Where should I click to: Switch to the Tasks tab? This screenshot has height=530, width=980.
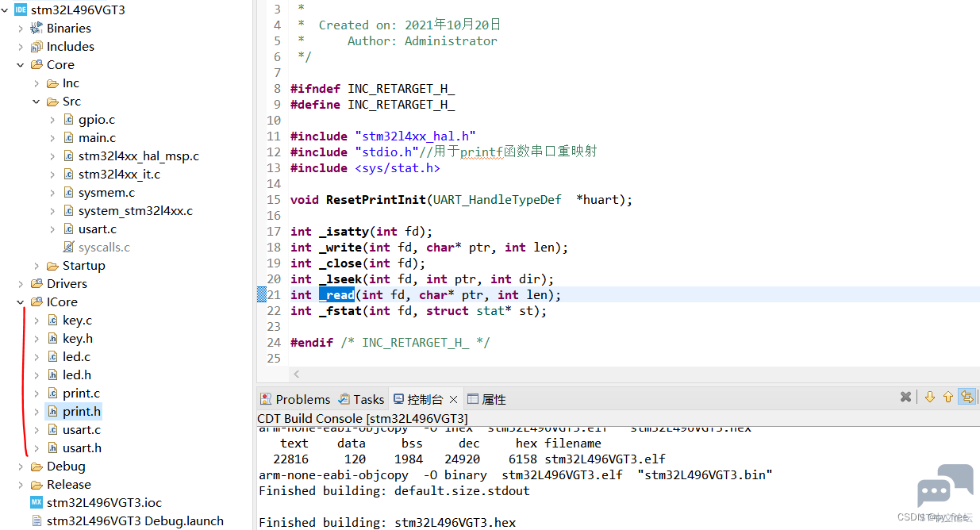361,399
